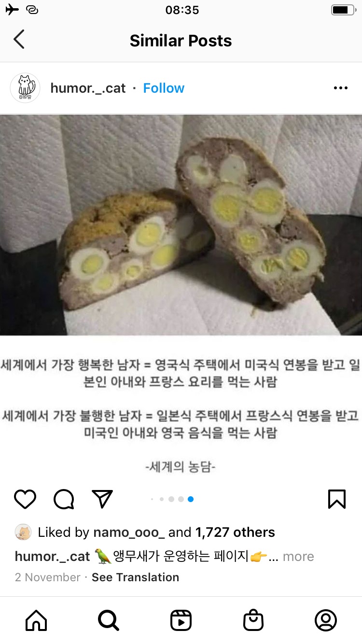Viewport: 362px width, 644px height.
Task: Go to the Home tab
Action: (x=36, y=620)
